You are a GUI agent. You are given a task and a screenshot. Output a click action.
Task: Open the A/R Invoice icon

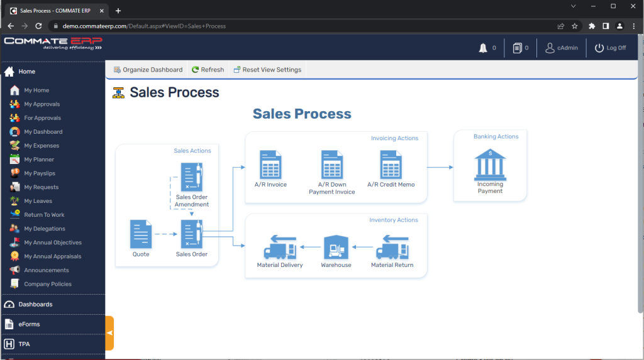click(x=270, y=165)
